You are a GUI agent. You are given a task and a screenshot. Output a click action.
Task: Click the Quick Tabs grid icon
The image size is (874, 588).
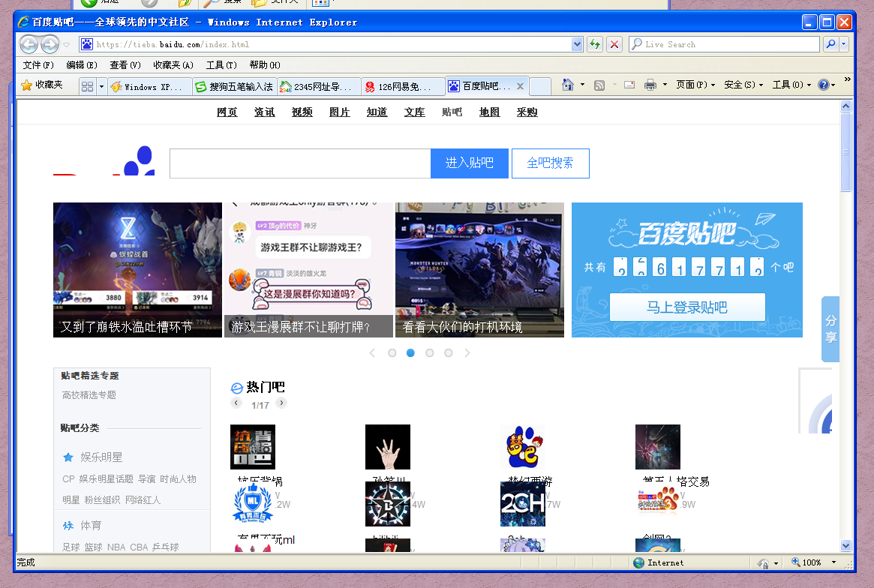88,86
